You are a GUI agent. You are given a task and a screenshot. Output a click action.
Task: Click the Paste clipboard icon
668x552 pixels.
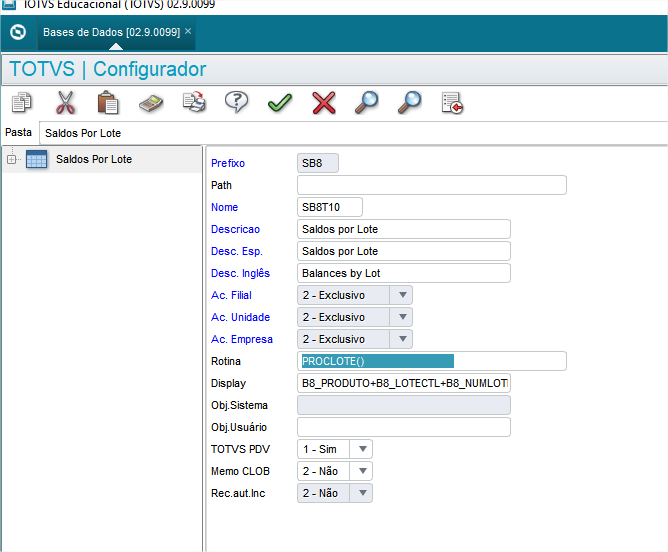click(108, 103)
